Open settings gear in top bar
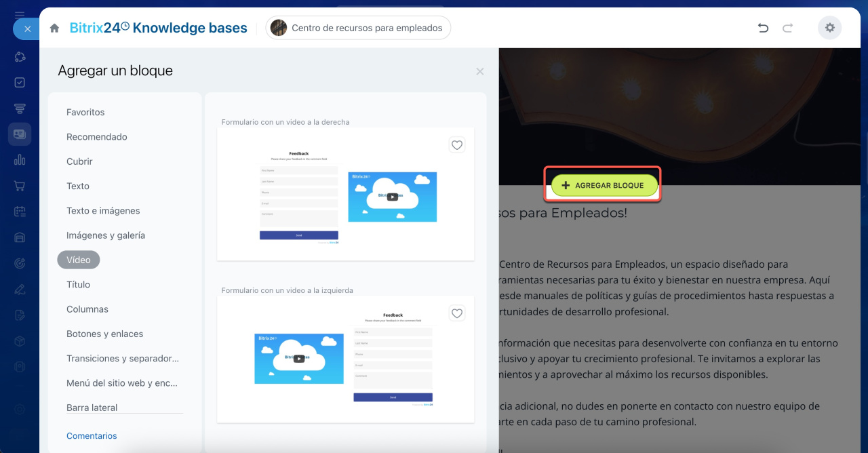This screenshot has width=868, height=453. click(829, 28)
